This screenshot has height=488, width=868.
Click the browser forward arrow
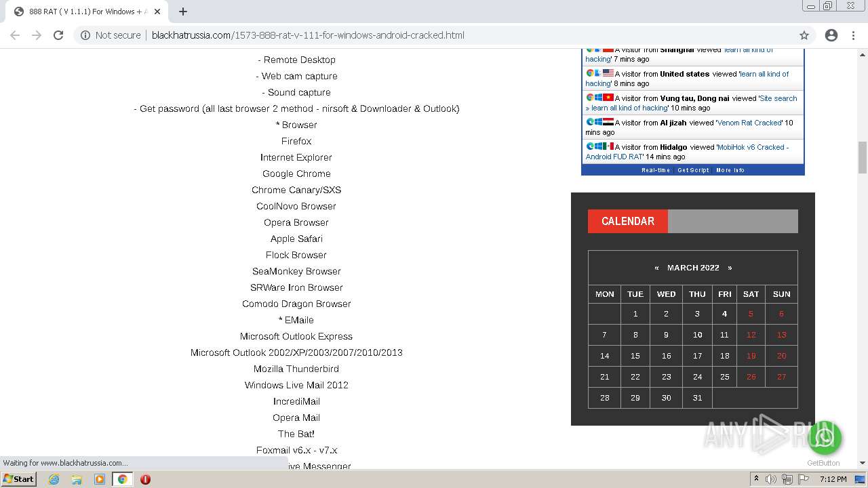pyautogui.click(x=37, y=35)
